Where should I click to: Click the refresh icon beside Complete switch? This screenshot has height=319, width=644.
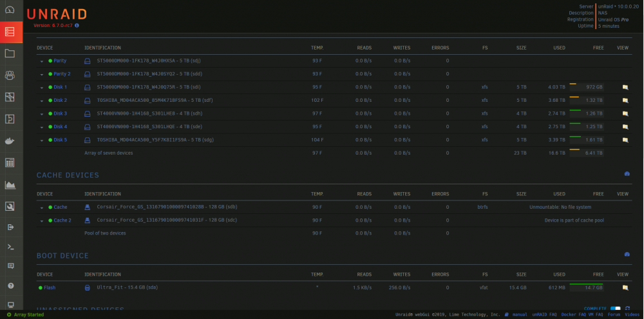(627, 308)
